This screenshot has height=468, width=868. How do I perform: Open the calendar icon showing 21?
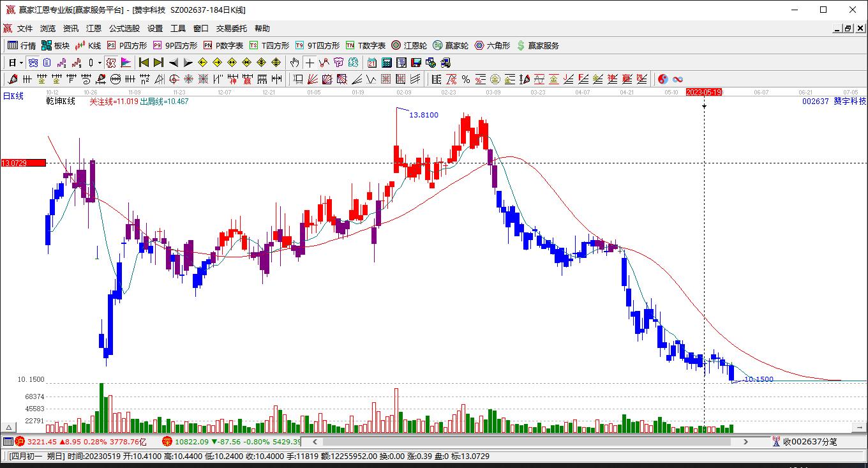pyautogui.click(x=372, y=63)
